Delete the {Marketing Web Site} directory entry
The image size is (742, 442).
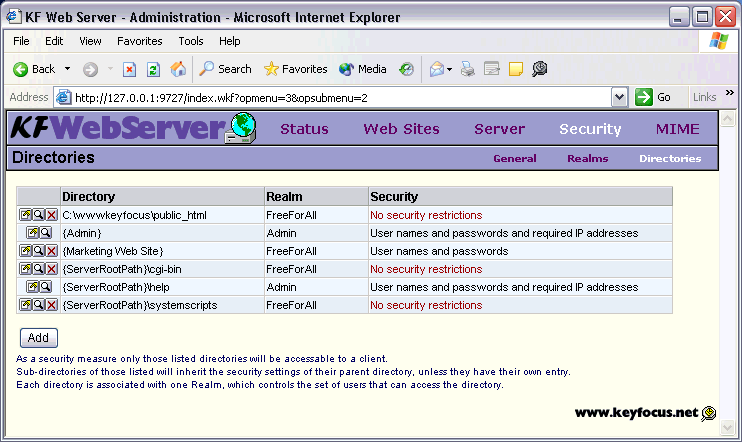coord(52,251)
